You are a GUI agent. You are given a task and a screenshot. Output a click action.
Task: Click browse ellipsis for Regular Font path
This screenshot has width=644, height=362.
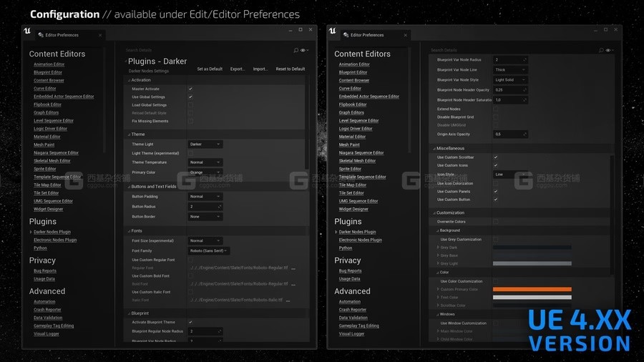pyautogui.click(x=293, y=268)
